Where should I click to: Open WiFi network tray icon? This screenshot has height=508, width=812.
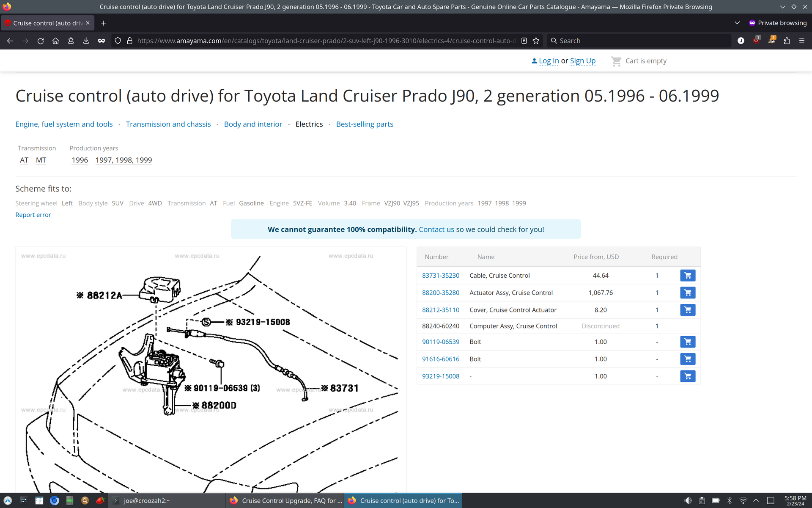coord(743,500)
